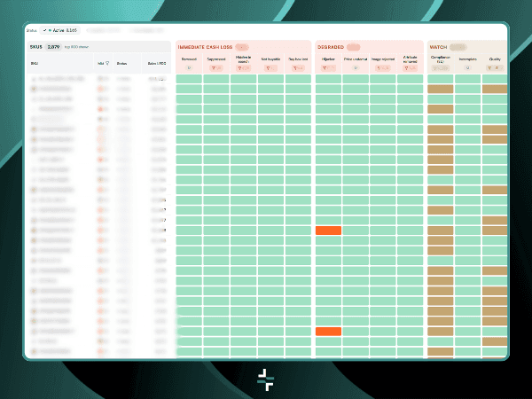The height and width of the screenshot is (399, 532).
Task: Filter by the Attribute removed funnel pill
Action: click(410, 68)
